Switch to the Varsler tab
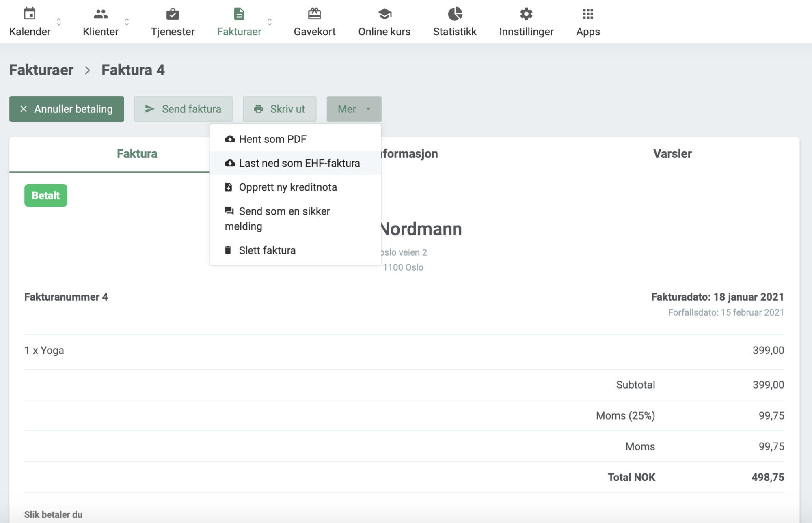Image resolution: width=812 pixels, height=523 pixels. pyautogui.click(x=672, y=154)
